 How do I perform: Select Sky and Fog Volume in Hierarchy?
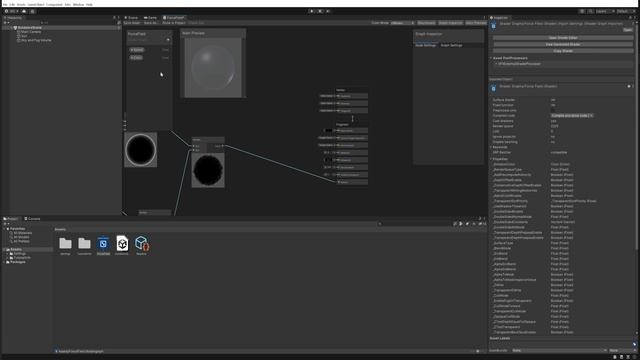pyautogui.click(x=34, y=40)
